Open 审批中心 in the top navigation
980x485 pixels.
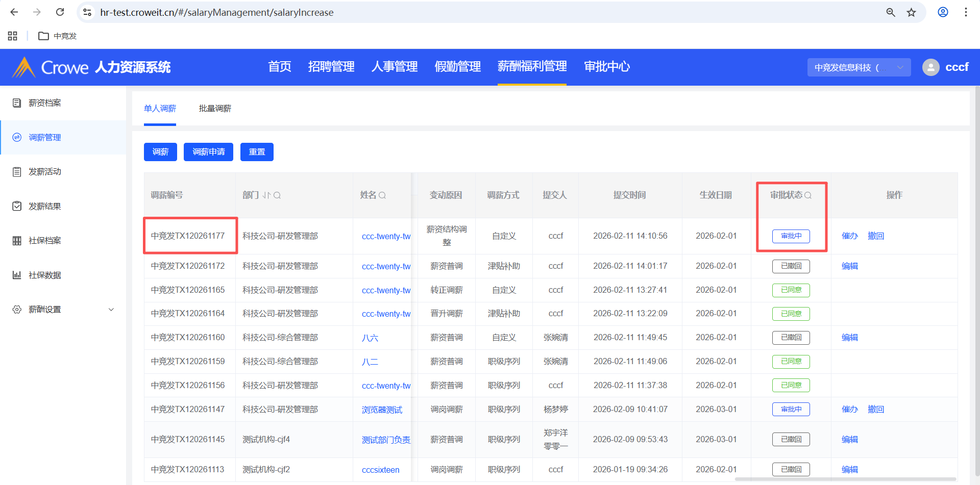point(607,67)
